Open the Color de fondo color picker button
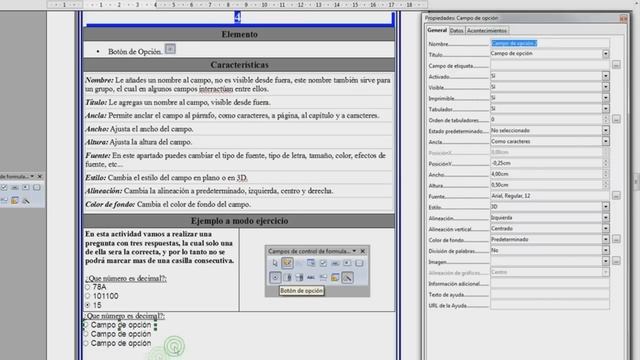640x360 pixels. 616,239
